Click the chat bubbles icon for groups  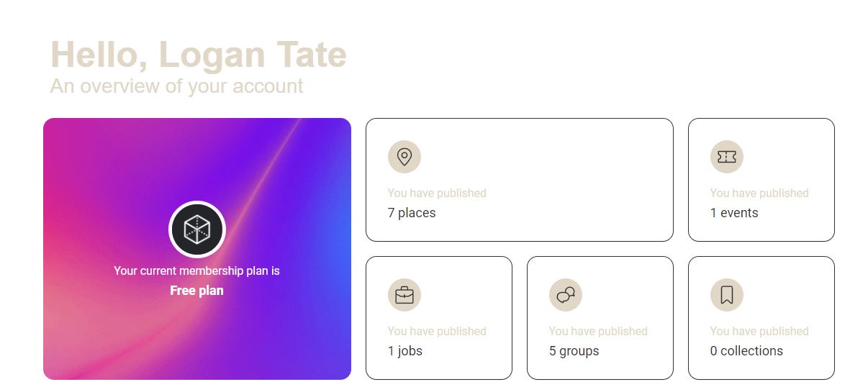(x=566, y=295)
